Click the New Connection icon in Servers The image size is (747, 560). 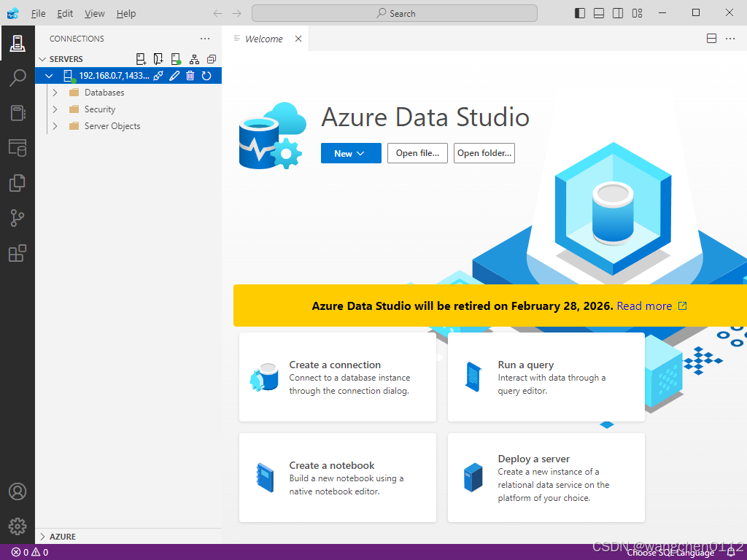(x=141, y=59)
